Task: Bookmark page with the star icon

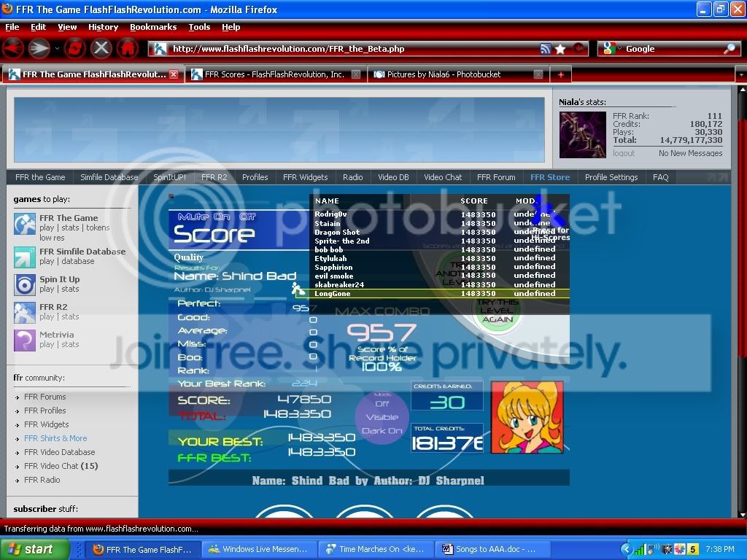Action: coord(560,49)
